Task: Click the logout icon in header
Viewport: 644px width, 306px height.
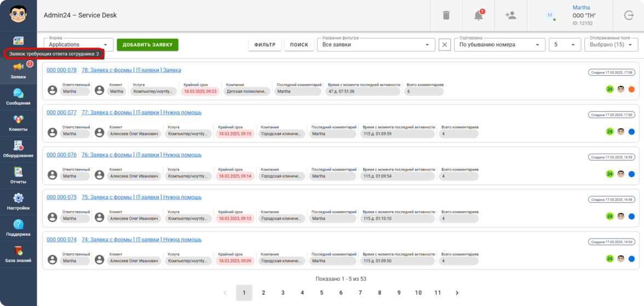Action: pyautogui.click(x=628, y=15)
